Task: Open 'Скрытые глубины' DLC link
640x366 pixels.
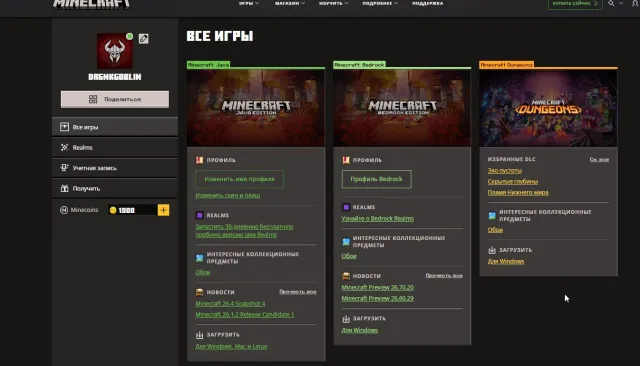Action: pyautogui.click(x=513, y=182)
